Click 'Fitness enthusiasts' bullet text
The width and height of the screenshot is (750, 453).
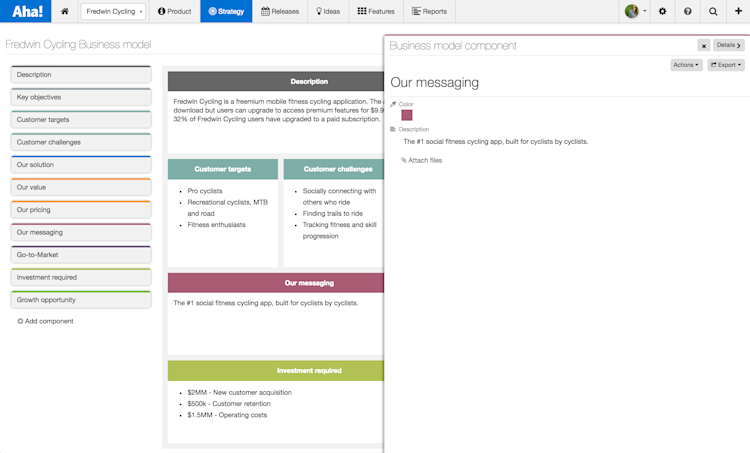[216, 225]
